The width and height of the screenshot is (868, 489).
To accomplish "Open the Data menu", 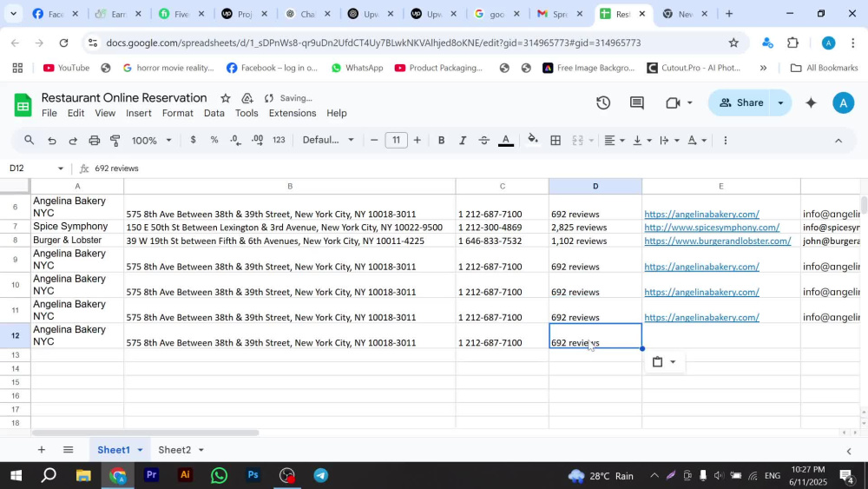I will 214,113.
